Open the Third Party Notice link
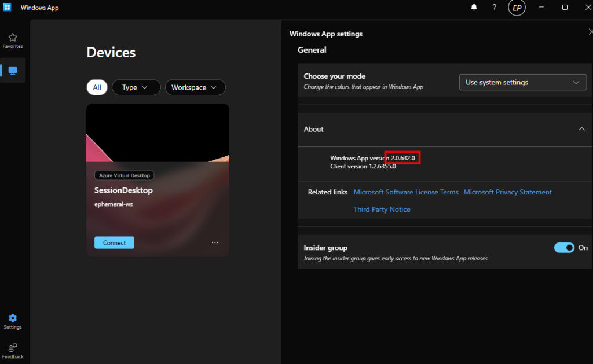 tap(382, 209)
